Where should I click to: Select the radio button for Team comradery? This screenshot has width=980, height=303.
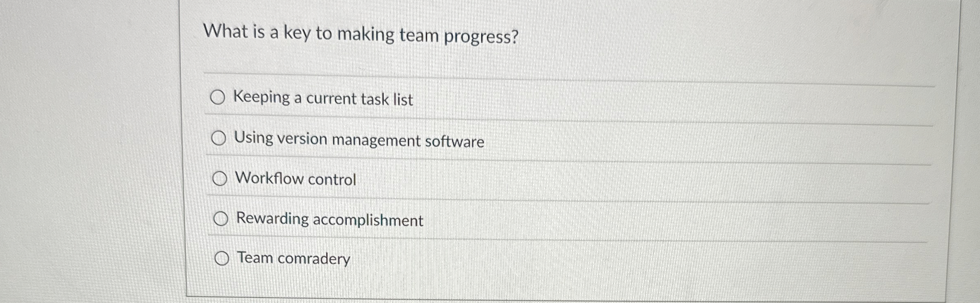(x=222, y=258)
